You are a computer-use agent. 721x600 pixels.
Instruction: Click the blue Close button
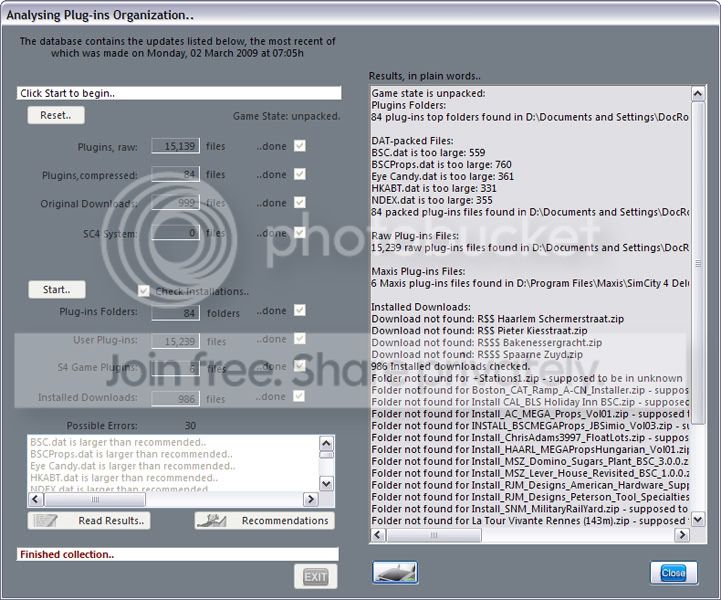673,573
